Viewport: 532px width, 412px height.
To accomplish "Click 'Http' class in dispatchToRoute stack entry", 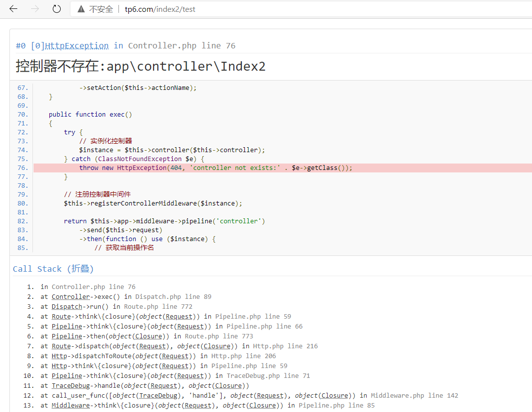I will [x=59, y=356].
